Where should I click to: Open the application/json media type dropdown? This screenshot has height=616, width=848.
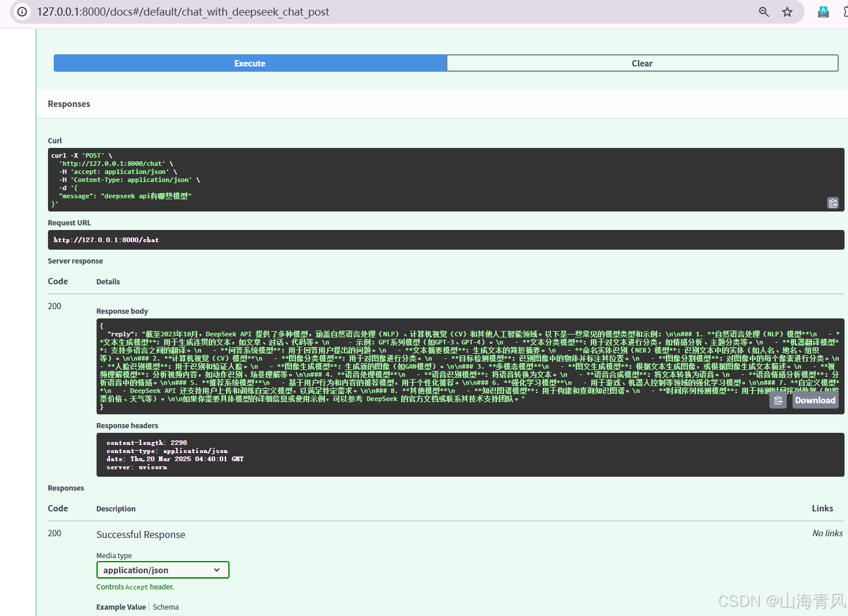[x=162, y=570]
